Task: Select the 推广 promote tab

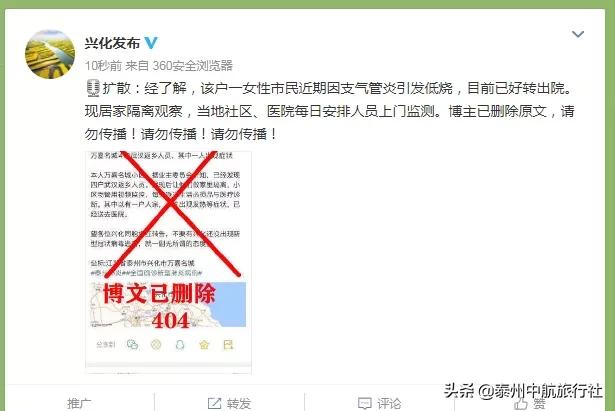Action: click(x=79, y=403)
